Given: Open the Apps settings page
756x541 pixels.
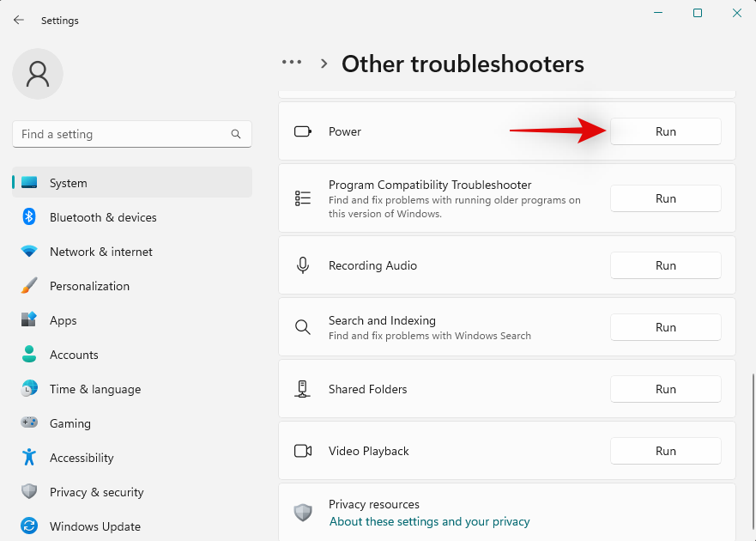Looking at the screenshot, I should [x=132, y=320].
